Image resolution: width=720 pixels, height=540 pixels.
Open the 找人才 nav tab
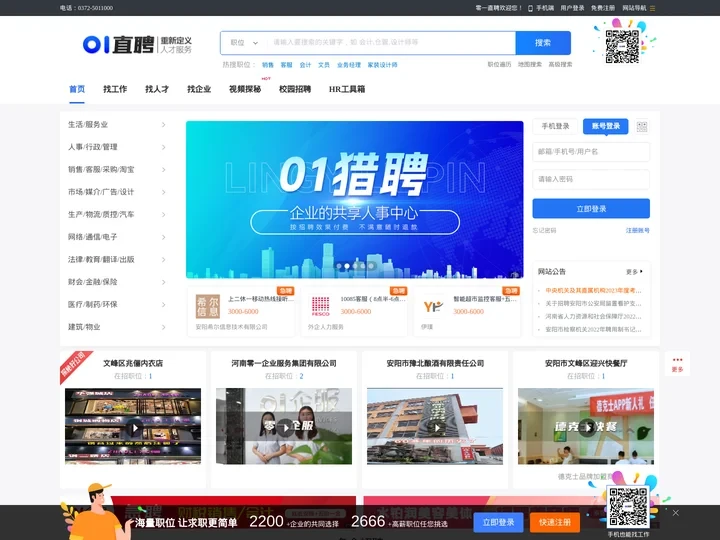tap(157, 89)
